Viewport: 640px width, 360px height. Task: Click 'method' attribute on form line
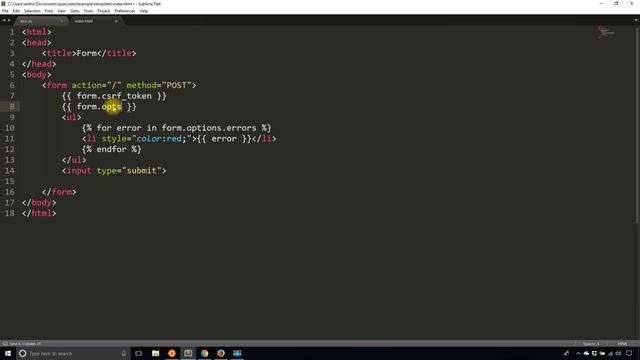pyautogui.click(x=141, y=85)
